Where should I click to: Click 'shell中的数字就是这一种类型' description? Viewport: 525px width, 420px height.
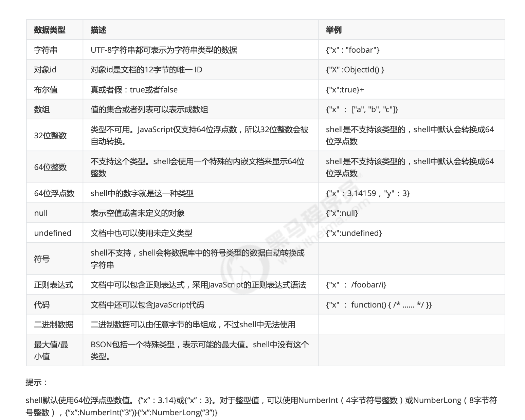click(142, 193)
